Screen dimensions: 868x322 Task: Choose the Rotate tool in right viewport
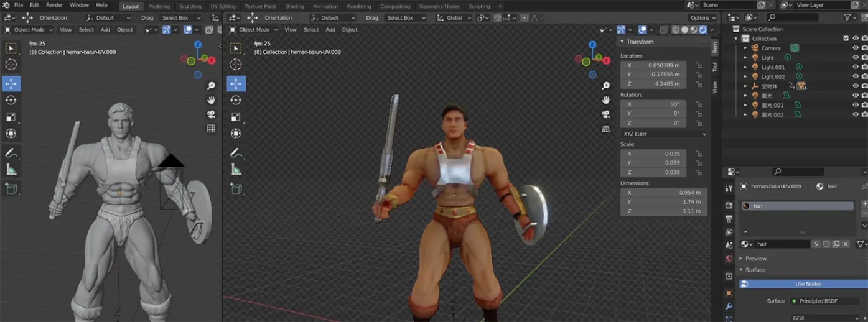click(236, 100)
